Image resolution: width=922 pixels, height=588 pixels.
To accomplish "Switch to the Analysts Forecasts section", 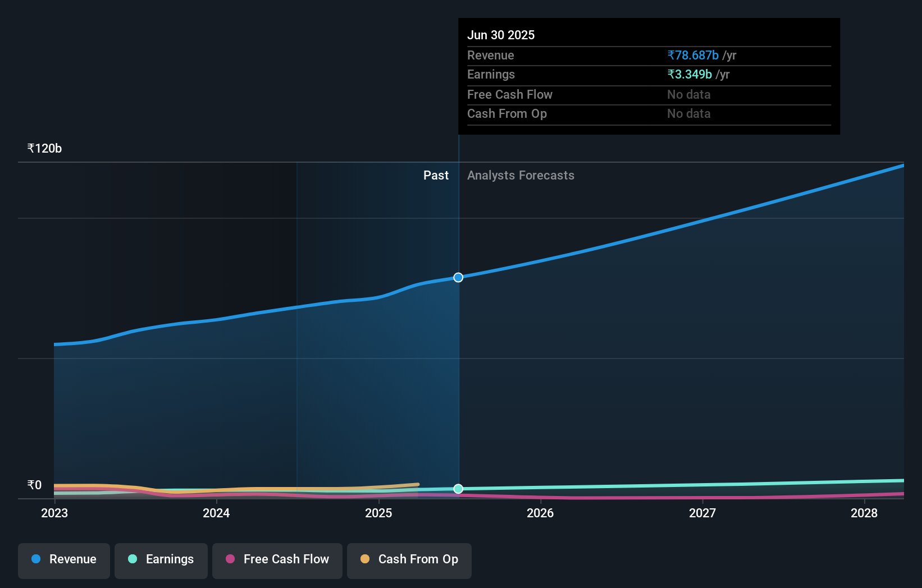I will (521, 175).
